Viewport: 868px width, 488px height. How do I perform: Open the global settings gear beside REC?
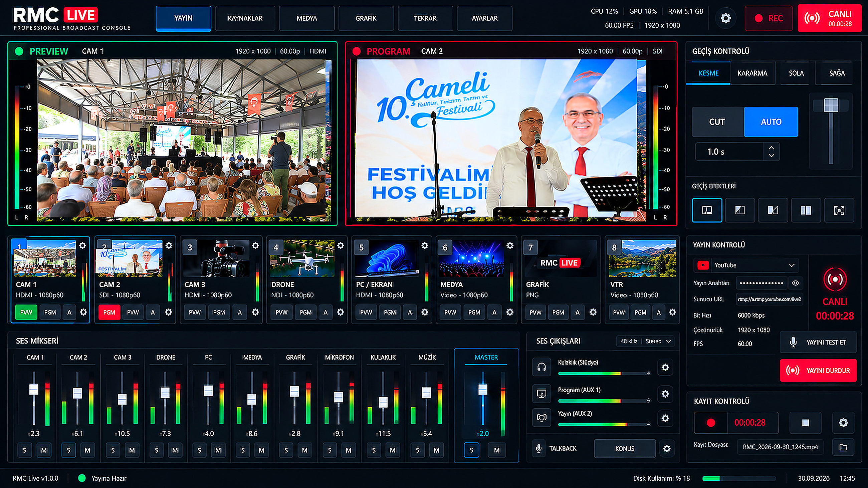click(725, 18)
